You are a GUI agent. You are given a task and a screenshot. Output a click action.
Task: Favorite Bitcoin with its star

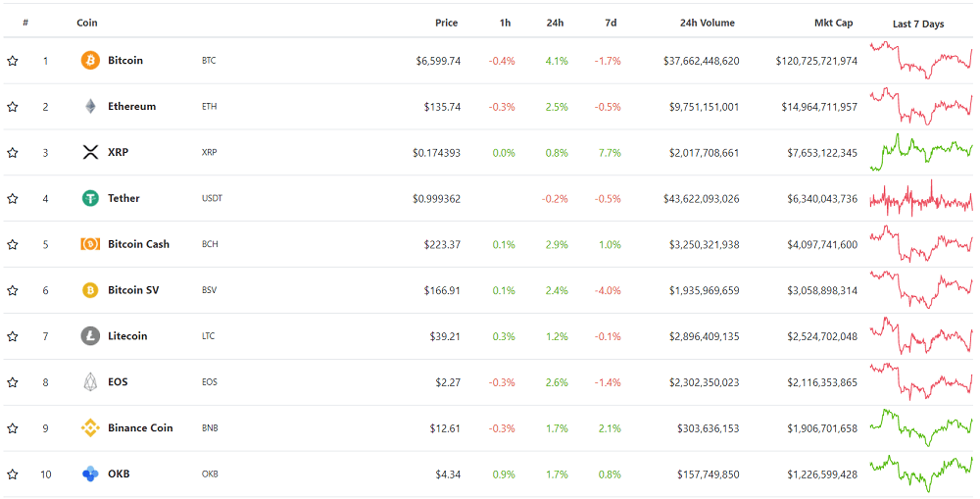13,61
